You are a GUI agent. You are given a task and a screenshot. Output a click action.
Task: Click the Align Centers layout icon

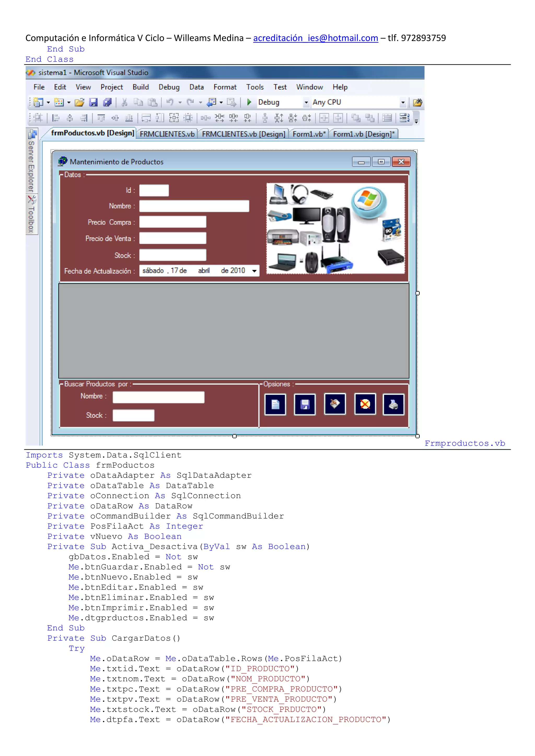click(x=70, y=118)
